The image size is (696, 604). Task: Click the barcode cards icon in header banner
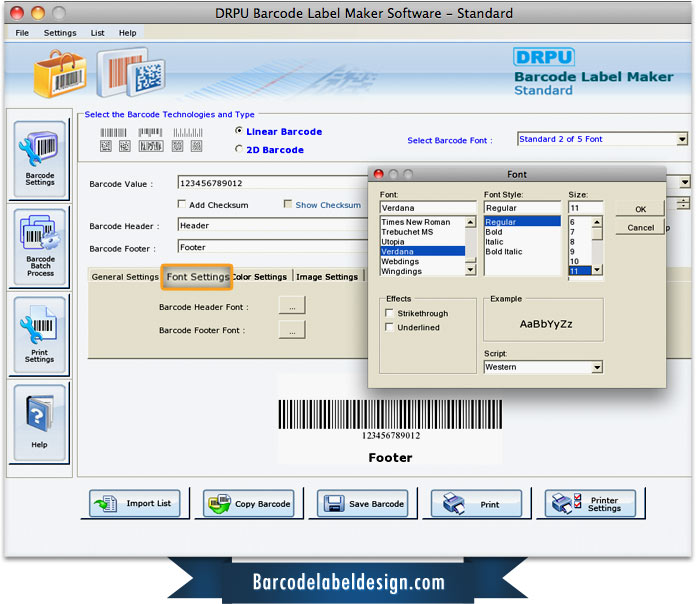[131, 73]
